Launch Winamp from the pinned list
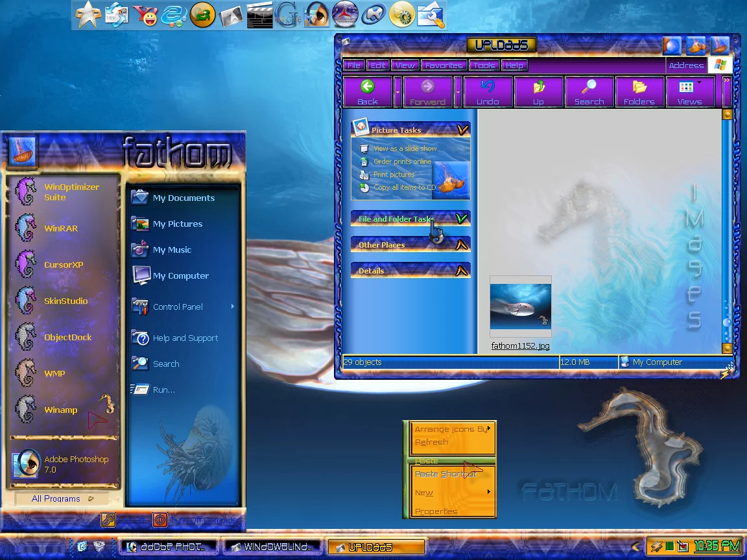This screenshot has height=560, width=747. [x=60, y=410]
